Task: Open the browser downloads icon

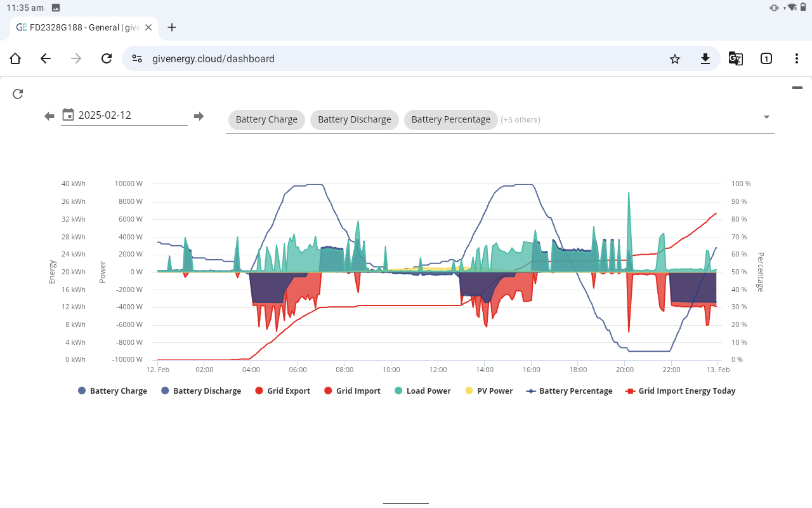Action: pyautogui.click(x=705, y=59)
